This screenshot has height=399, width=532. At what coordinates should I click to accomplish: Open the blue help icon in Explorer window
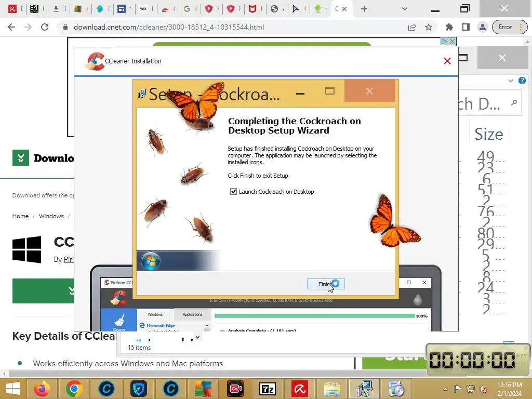tap(522, 81)
